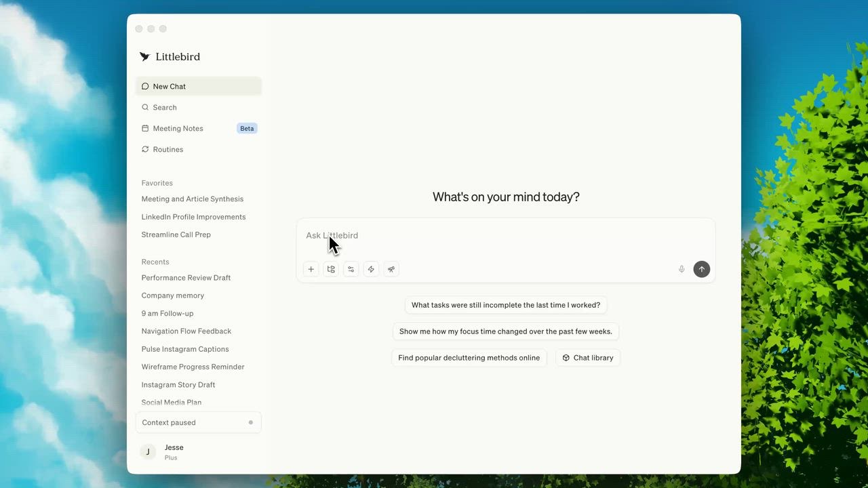
Task: Open the Chat library button
Action: (x=588, y=358)
